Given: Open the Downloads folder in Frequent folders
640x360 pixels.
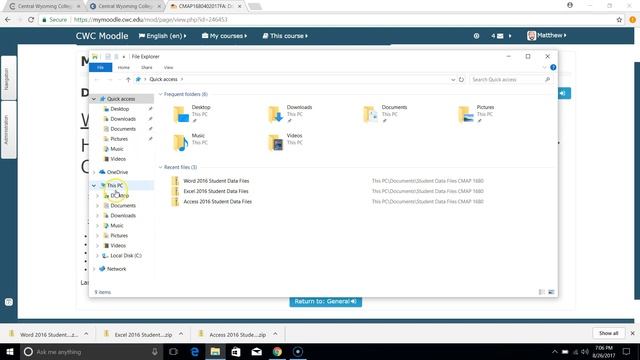Looking at the screenshot, I should coord(290,114).
